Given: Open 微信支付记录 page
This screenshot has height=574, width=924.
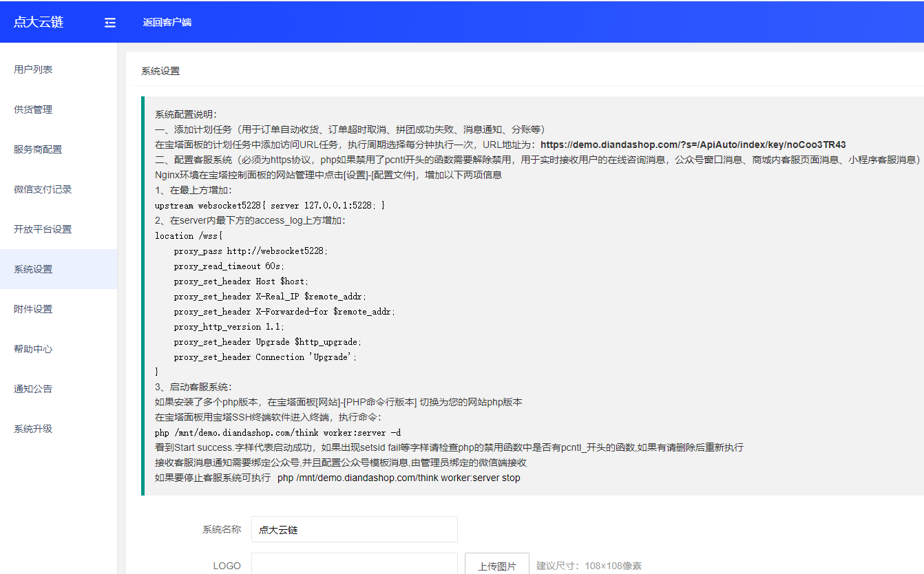Looking at the screenshot, I should tap(59, 189).
